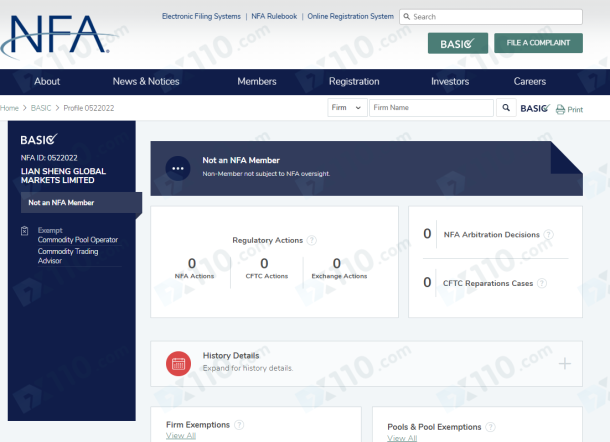Click help icon beside CFTC Reparations Cases
Image resolution: width=610 pixels, height=442 pixels.
542,283
